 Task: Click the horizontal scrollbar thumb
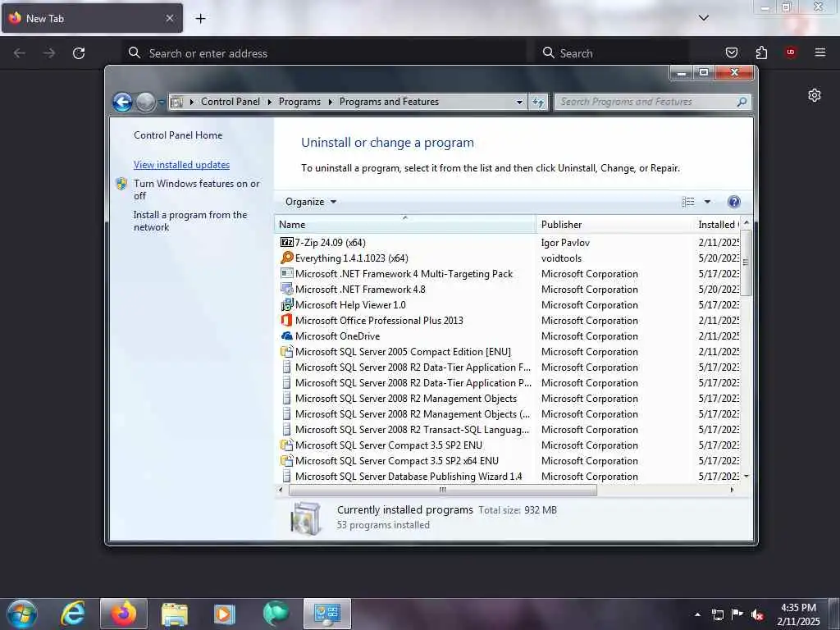tap(442, 491)
